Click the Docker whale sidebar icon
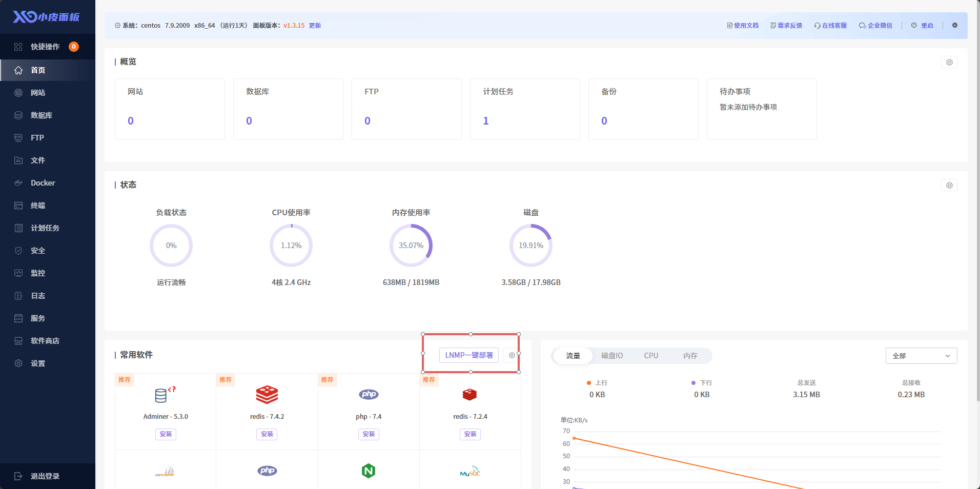The width and height of the screenshot is (980, 489). click(18, 183)
